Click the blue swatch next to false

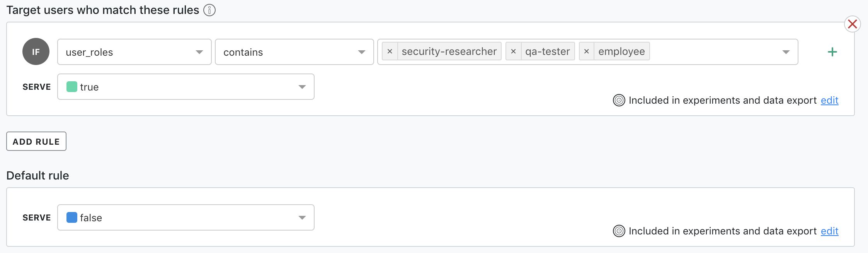click(73, 217)
